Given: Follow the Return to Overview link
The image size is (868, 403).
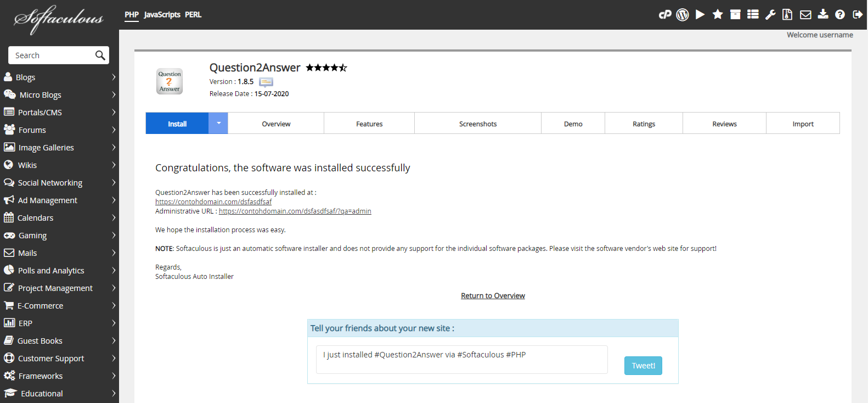Looking at the screenshot, I should (493, 296).
